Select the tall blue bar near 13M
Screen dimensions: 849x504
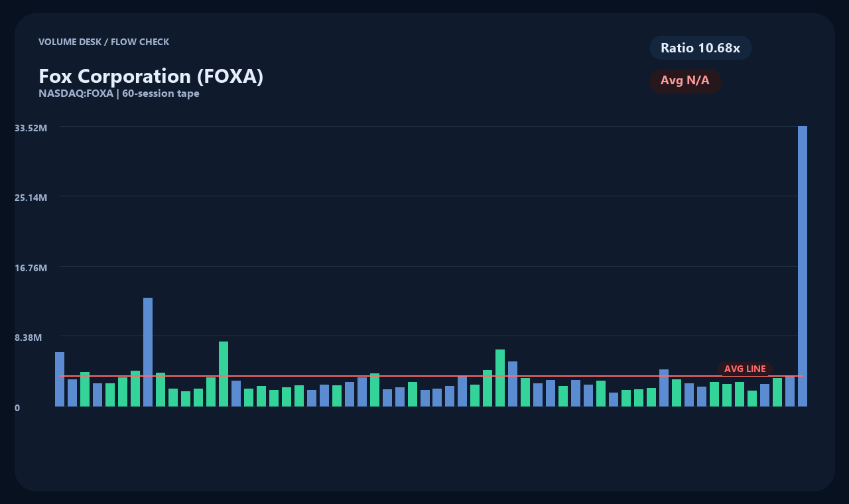click(148, 352)
